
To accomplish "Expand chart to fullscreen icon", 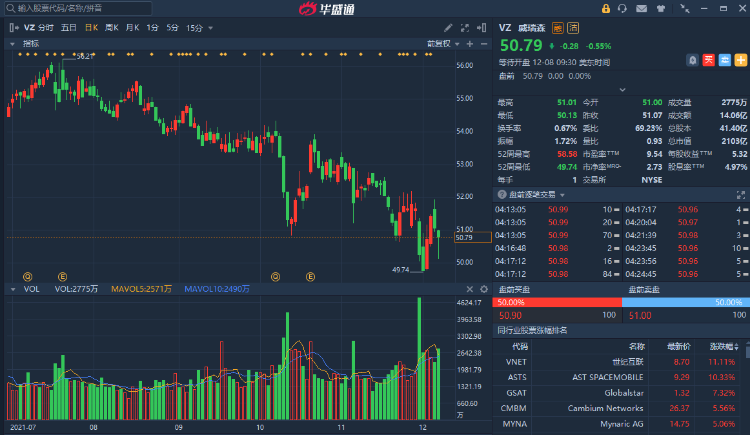I will [x=465, y=28].
